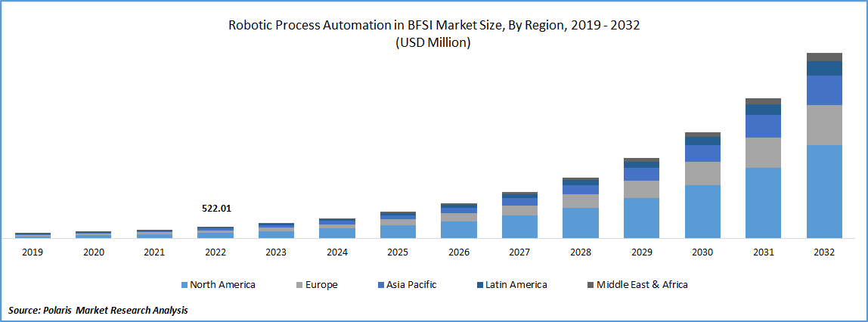
Task: Click the North America segment of 2031 bar
Action: [x=763, y=203]
